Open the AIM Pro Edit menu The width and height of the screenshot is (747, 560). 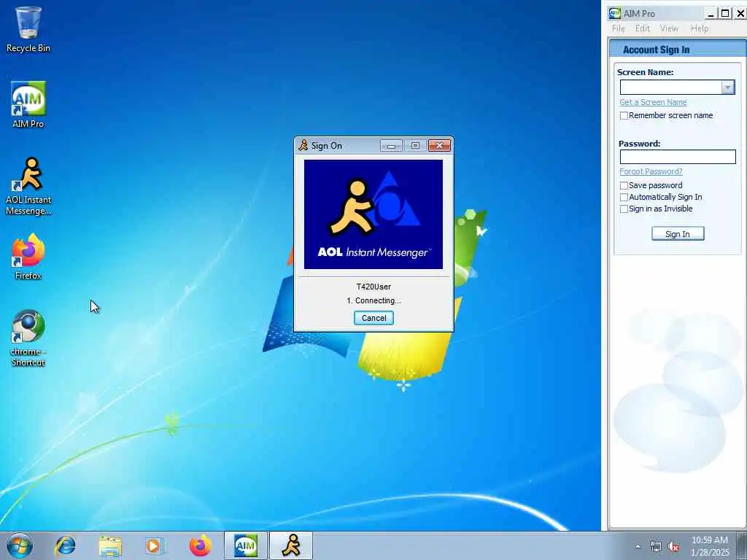(643, 28)
